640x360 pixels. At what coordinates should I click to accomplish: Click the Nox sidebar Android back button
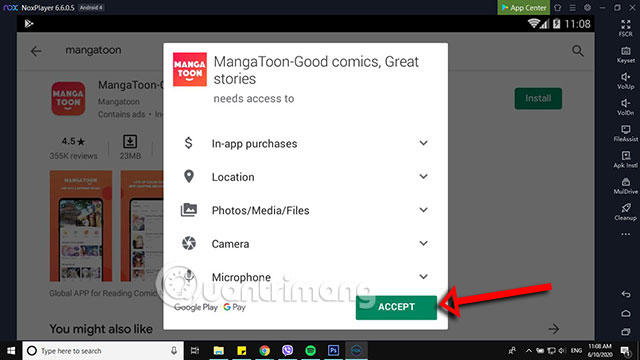click(626, 294)
